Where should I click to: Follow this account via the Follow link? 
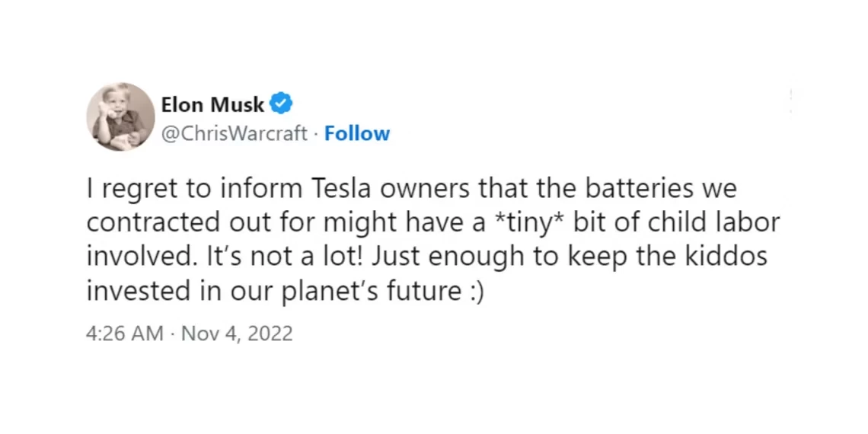point(357,133)
